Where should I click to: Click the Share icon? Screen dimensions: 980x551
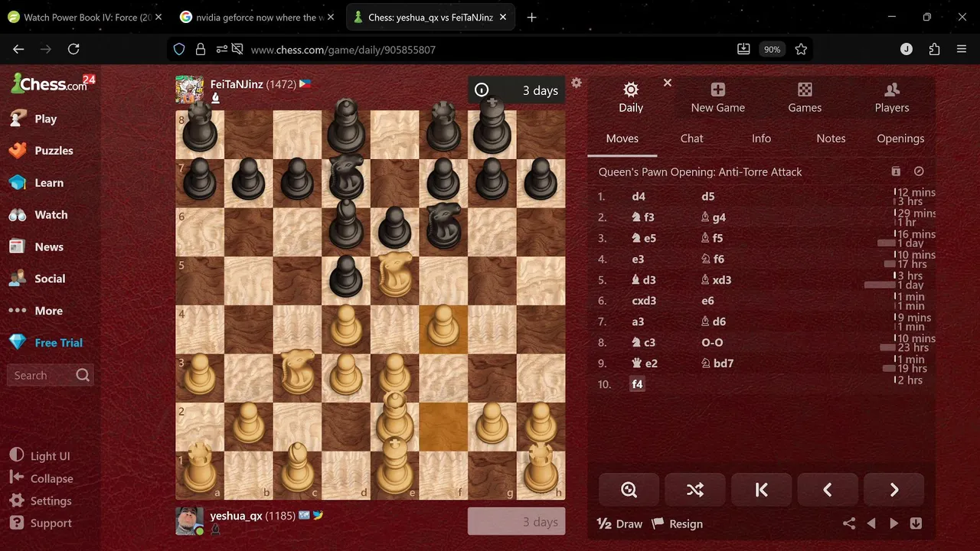point(849,524)
